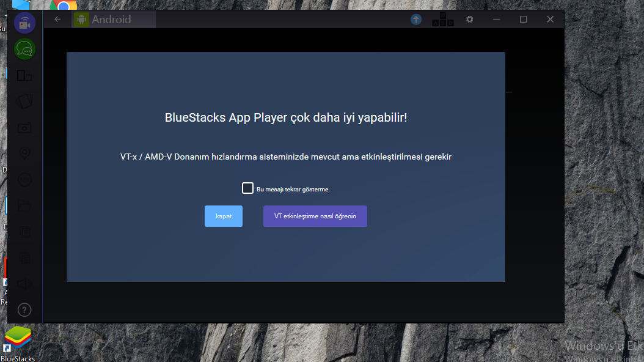The width and height of the screenshot is (644, 362).
Task: Close the BlueStacks window
Action: pyautogui.click(x=551, y=20)
